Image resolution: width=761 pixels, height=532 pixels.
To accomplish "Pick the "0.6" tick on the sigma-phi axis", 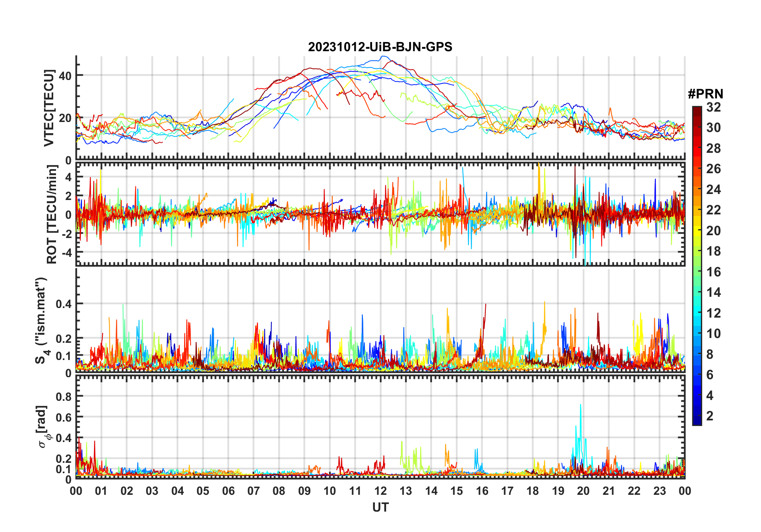I will [x=64, y=417].
